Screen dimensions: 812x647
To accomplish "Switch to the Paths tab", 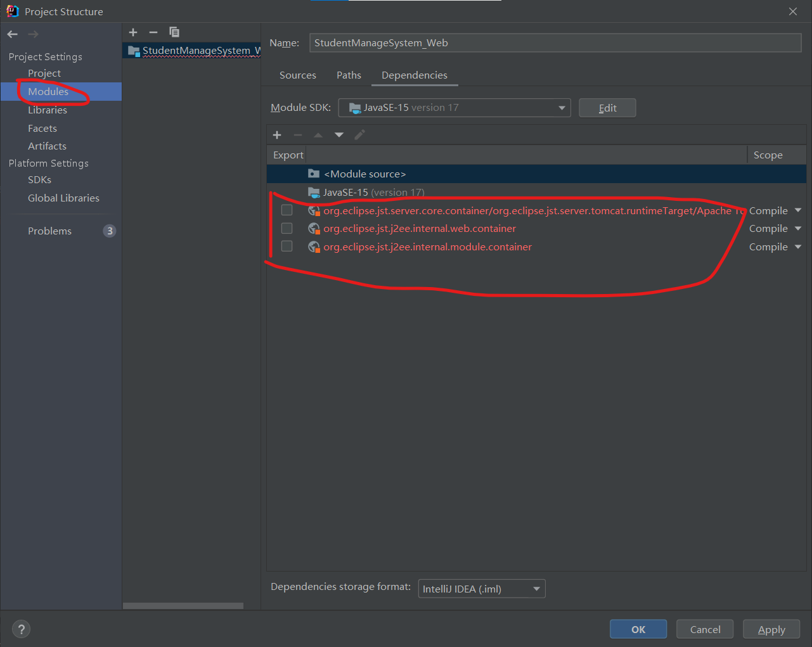I will 349,75.
